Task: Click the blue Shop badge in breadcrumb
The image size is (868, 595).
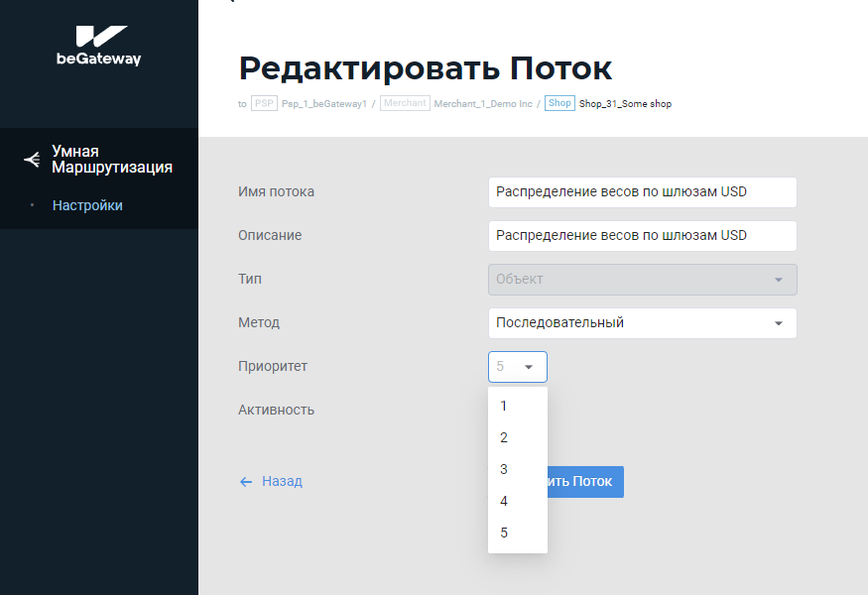Action: pyautogui.click(x=559, y=103)
